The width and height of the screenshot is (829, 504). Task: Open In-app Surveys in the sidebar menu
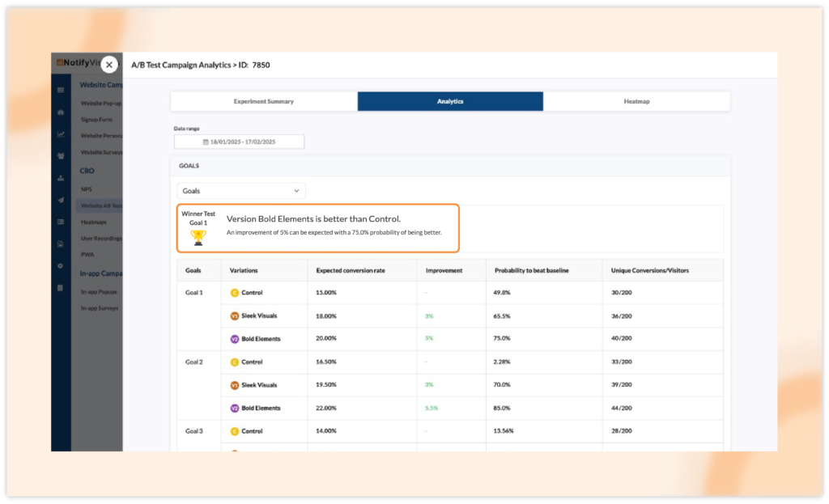100,308
